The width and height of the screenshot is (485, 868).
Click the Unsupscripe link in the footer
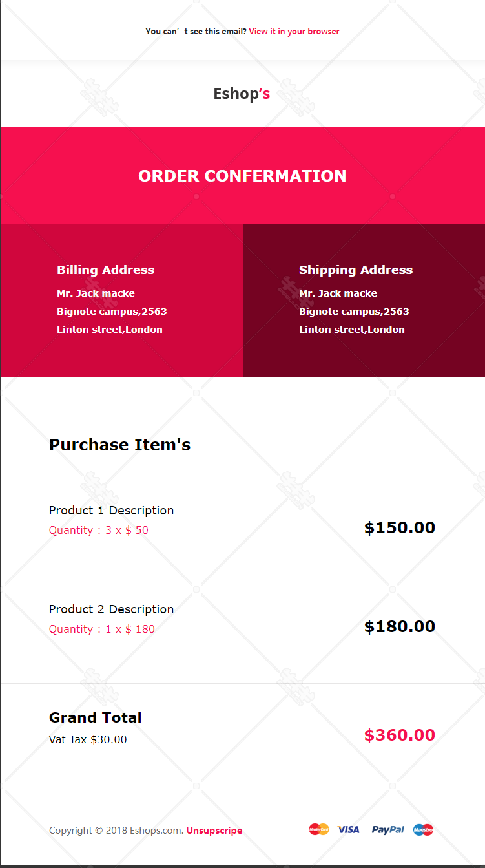pyautogui.click(x=214, y=831)
